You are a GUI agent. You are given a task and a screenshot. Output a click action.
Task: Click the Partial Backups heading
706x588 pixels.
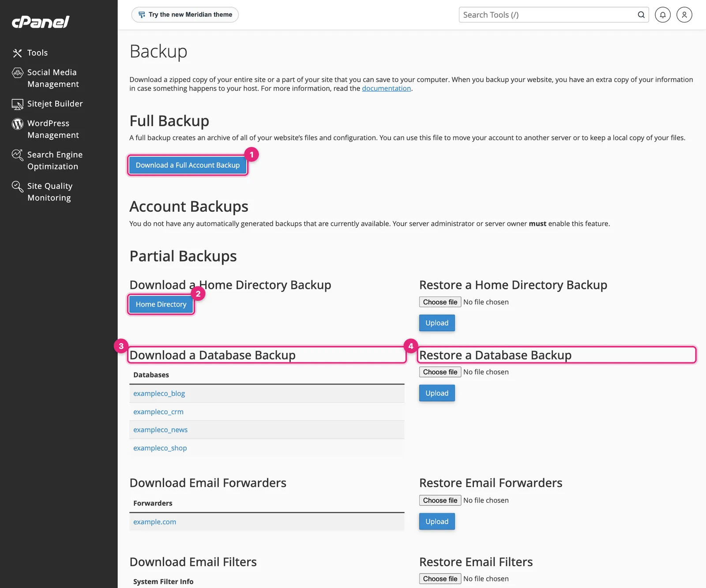[x=183, y=256]
